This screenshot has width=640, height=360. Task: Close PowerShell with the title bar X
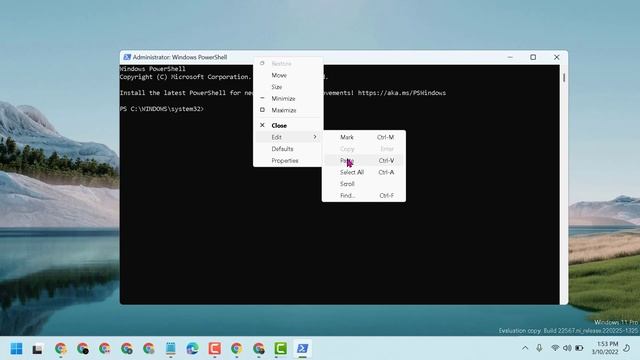[x=556, y=57]
